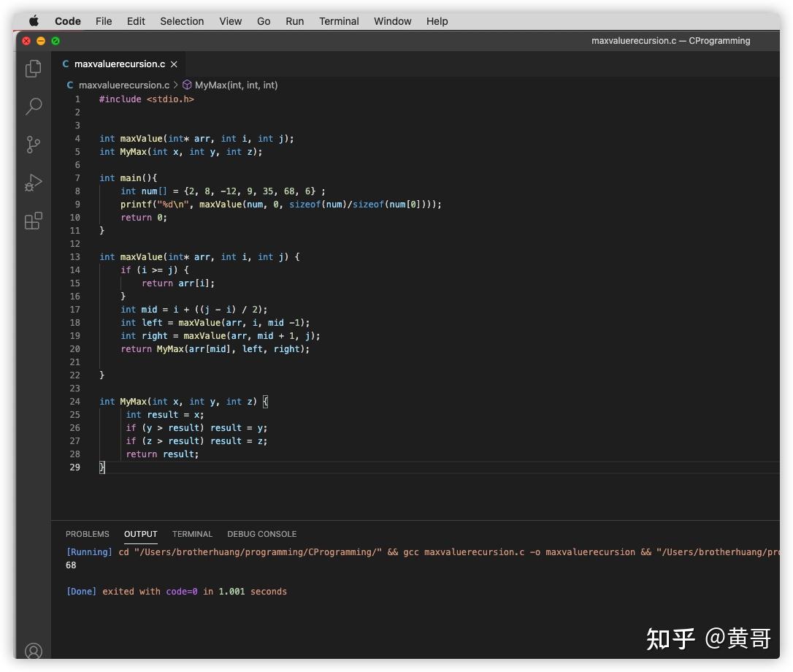Switch to the PROBLEMS panel tab
Screen dimensions: 793x672
click(x=88, y=535)
